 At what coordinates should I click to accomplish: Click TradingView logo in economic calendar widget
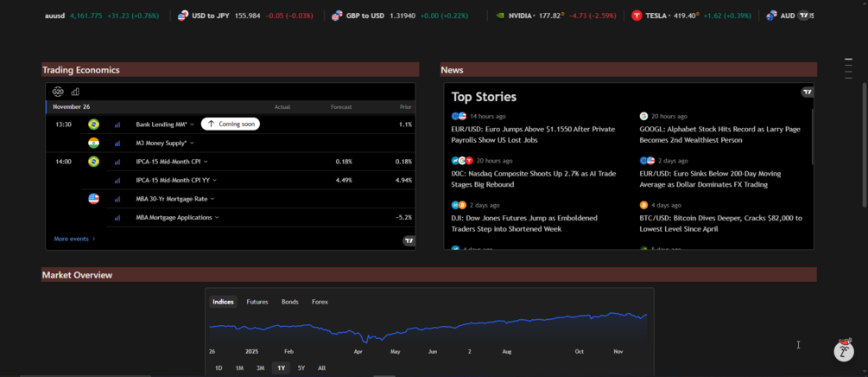pos(409,240)
